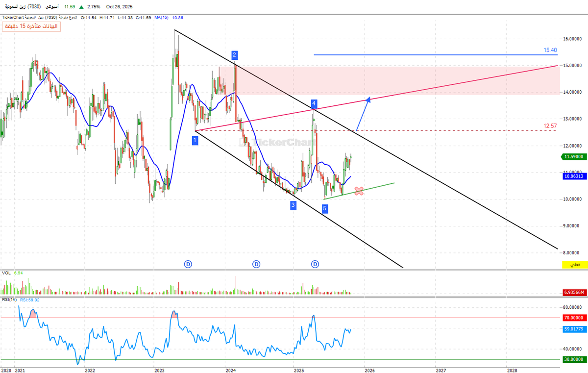
Task: Click the green 11.59000 current price tag
Action: [574, 157]
